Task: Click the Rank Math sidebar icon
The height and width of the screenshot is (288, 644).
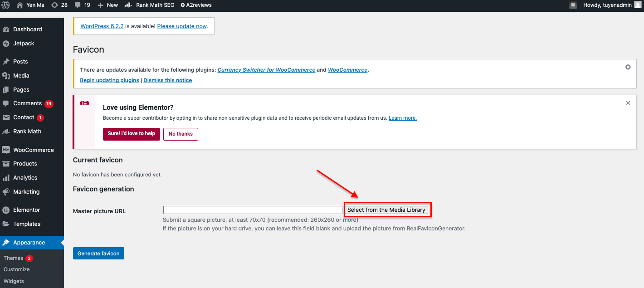Action: point(6,132)
